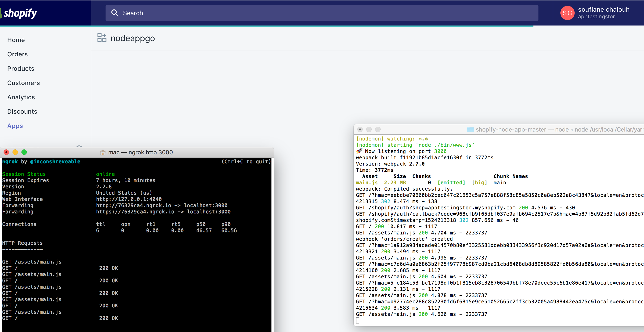
Task: Open Analytics in the sidebar
Action: [x=21, y=97]
